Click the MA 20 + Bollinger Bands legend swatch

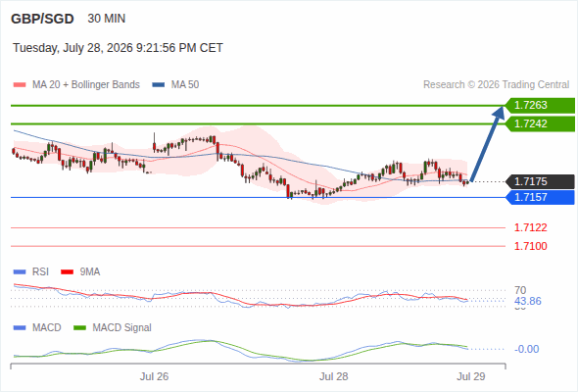(x=20, y=85)
